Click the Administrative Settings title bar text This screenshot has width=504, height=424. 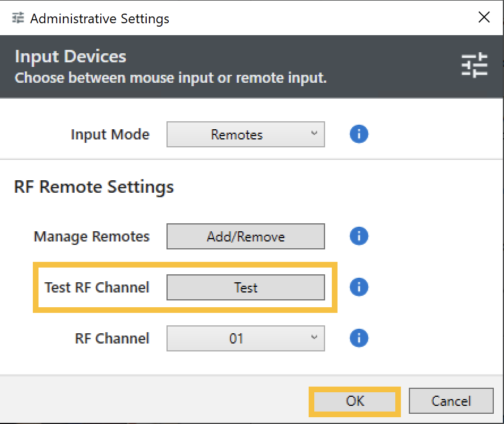[x=100, y=18]
